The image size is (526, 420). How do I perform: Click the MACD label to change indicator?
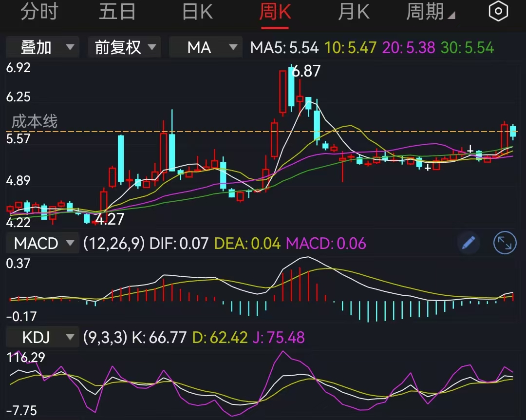click(37, 243)
